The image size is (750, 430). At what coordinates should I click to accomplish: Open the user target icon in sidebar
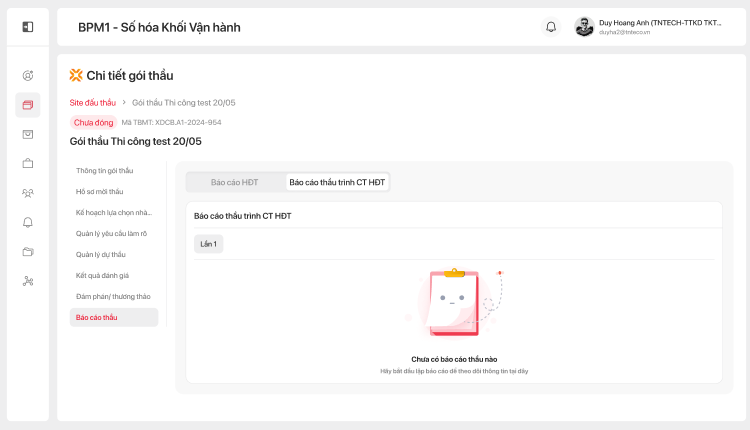pos(28,75)
